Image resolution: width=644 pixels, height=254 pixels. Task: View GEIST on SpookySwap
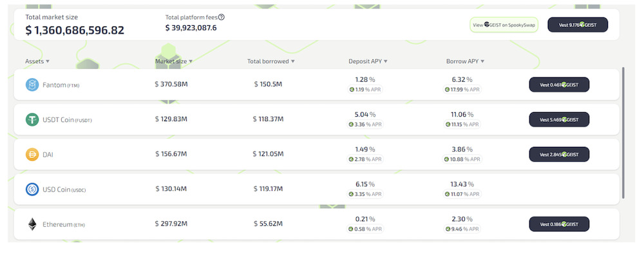pyautogui.click(x=504, y=24)
